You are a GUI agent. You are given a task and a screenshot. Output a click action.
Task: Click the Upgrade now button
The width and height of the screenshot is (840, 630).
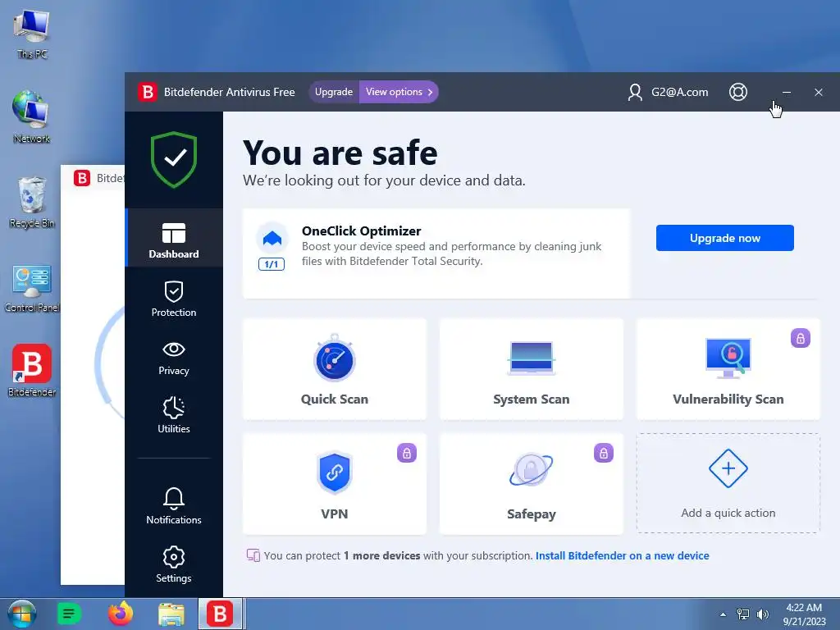click(x=725, y=238)
